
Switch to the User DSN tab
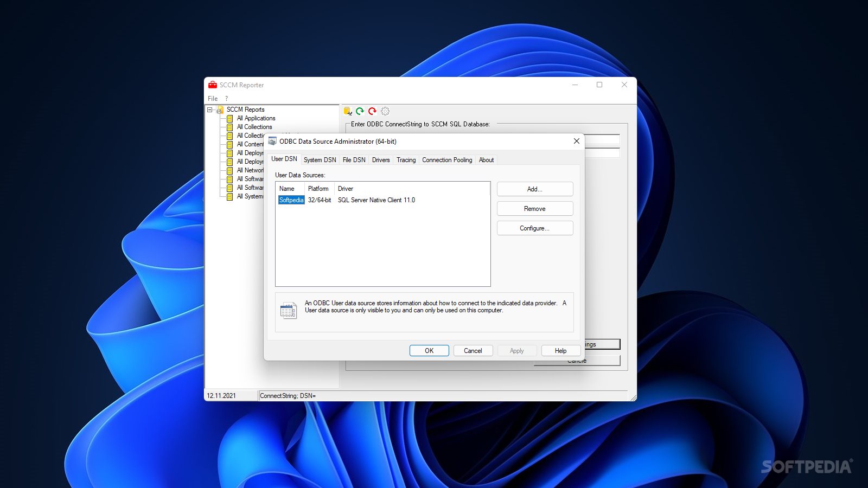click(x=284, y=159)
